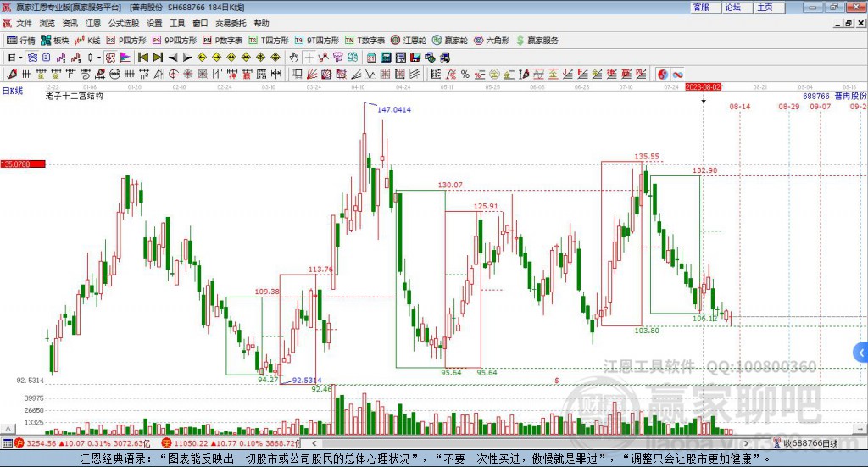Open the T数字表 tool
Screen dimensions: 868x467
point(364,41)
